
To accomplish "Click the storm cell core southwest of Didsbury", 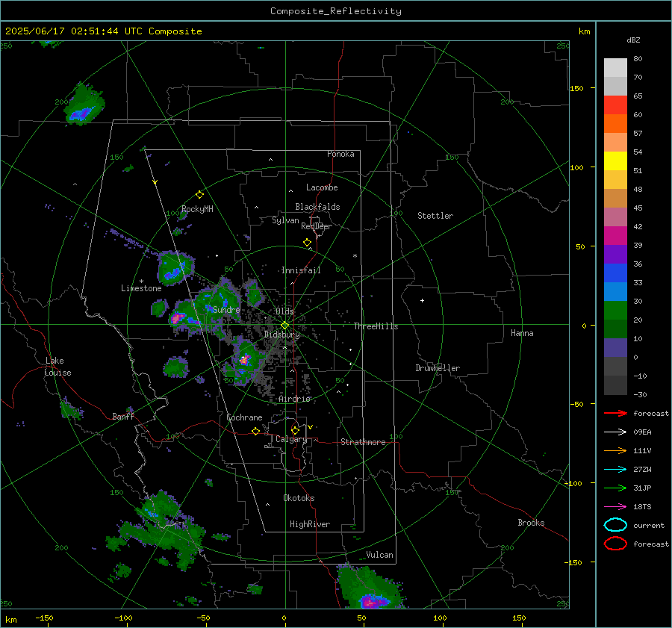I will click(x=244, y=361).
